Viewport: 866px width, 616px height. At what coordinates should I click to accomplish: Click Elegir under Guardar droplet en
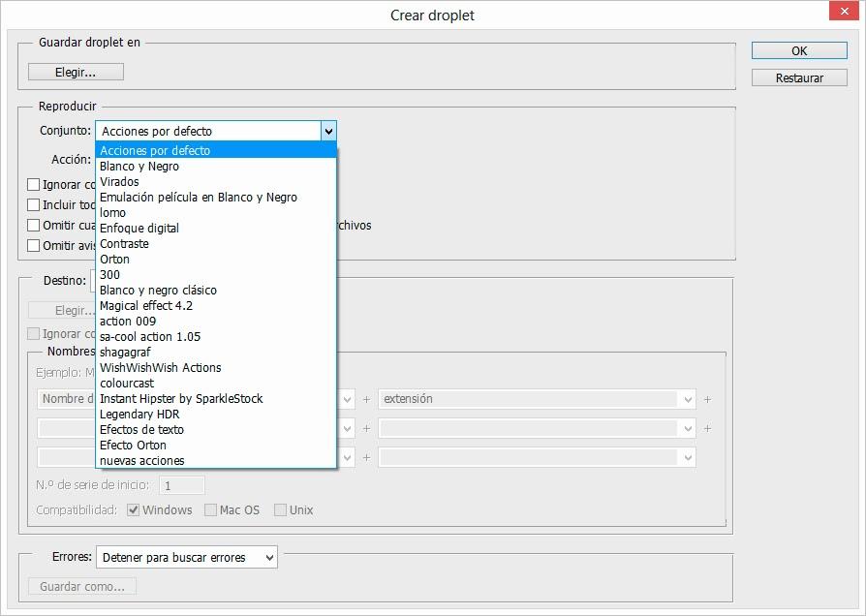(x=76, y=72)
